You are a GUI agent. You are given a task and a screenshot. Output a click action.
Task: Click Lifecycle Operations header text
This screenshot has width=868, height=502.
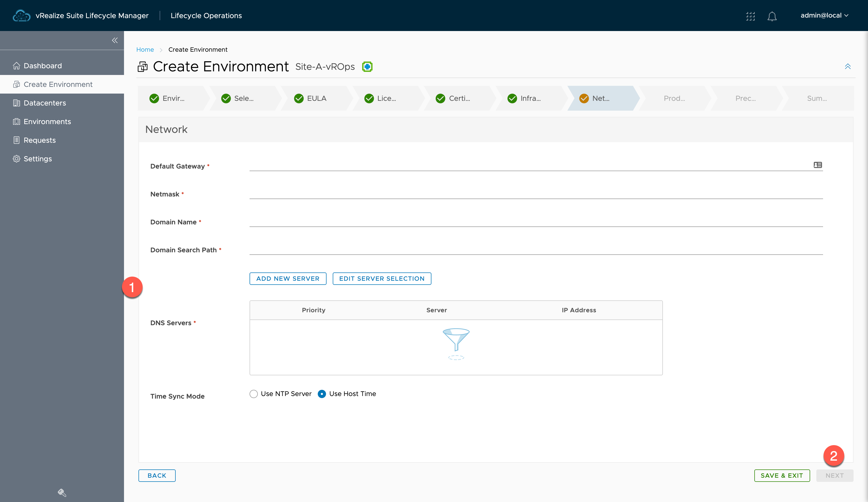coord(206,16)
